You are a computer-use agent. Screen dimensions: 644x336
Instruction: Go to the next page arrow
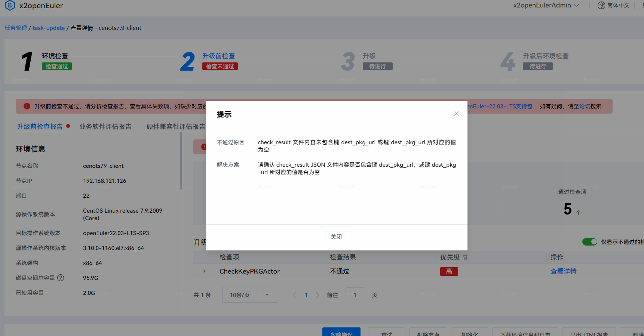[318, 295]
